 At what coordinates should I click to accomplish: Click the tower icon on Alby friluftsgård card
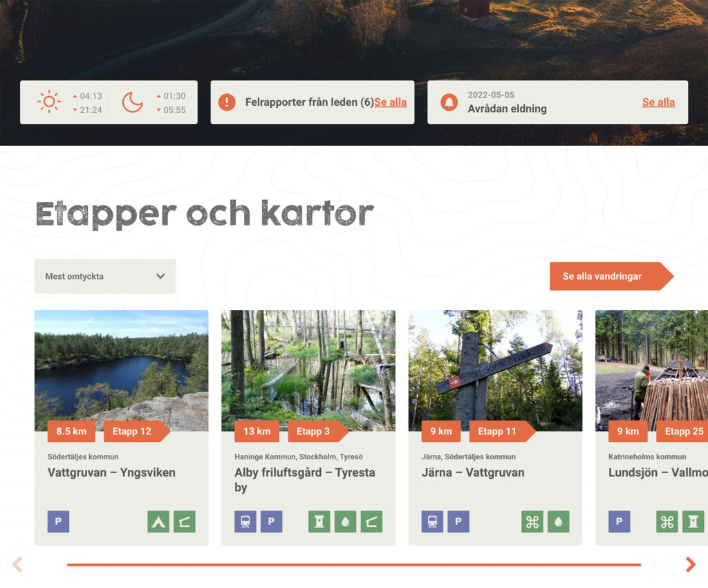point(319,522)
